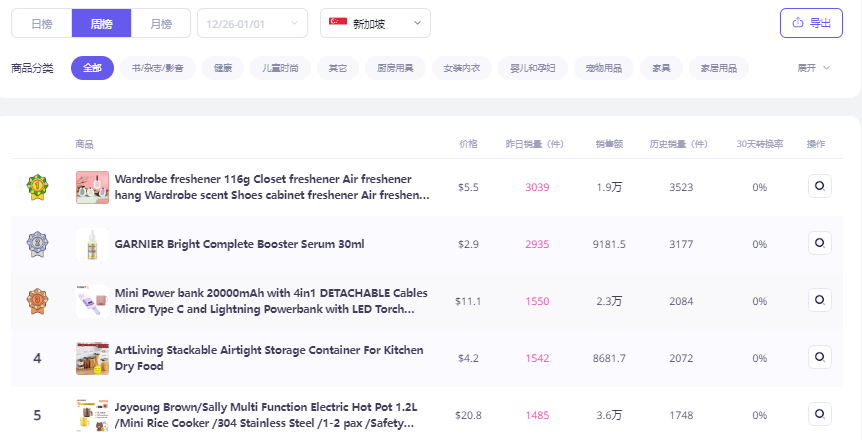Open Joyoung Hot Pot product thumbnail
The height and width of the screenshot is (440, 862).
[x=92, y=415]
